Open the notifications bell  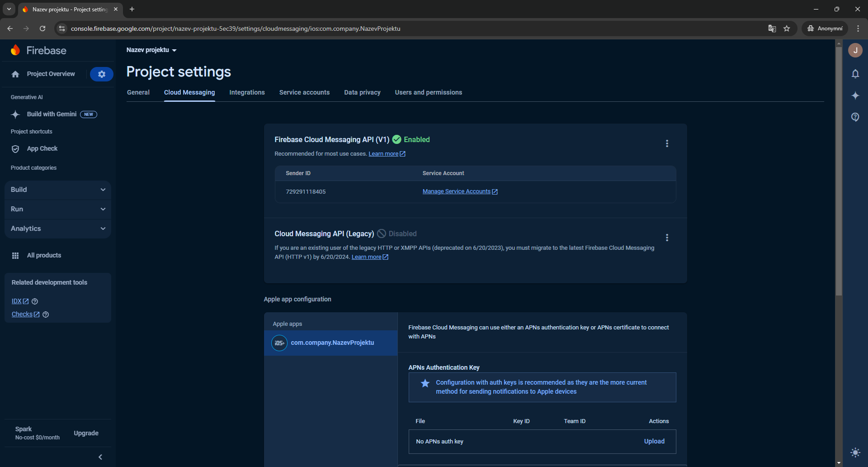(855, 74)
